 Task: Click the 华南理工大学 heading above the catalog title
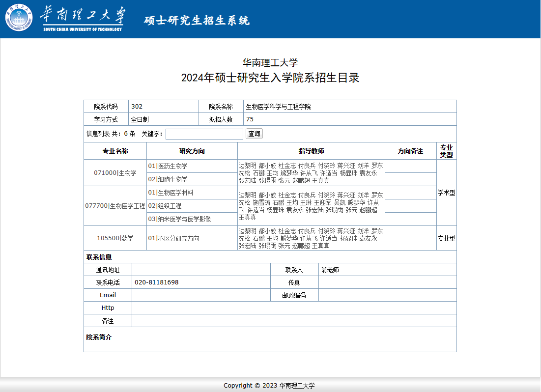[x=270, y=62]
